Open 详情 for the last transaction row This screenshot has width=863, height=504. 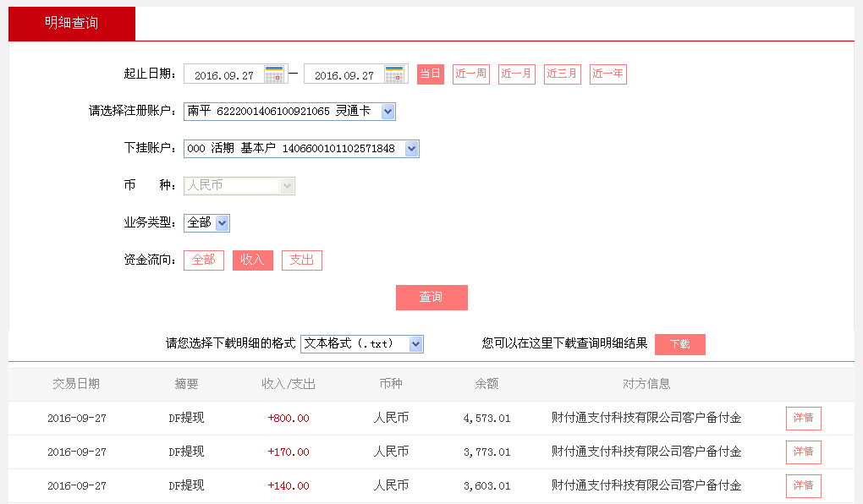[803, 485]
